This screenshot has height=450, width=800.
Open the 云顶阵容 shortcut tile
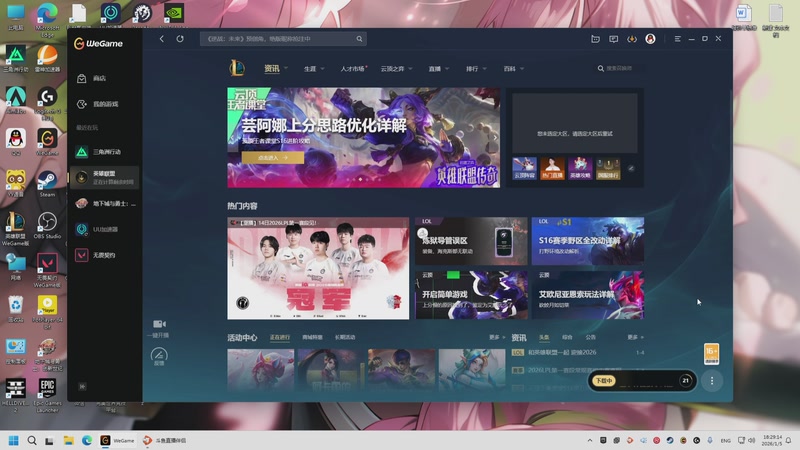(524, 168)
